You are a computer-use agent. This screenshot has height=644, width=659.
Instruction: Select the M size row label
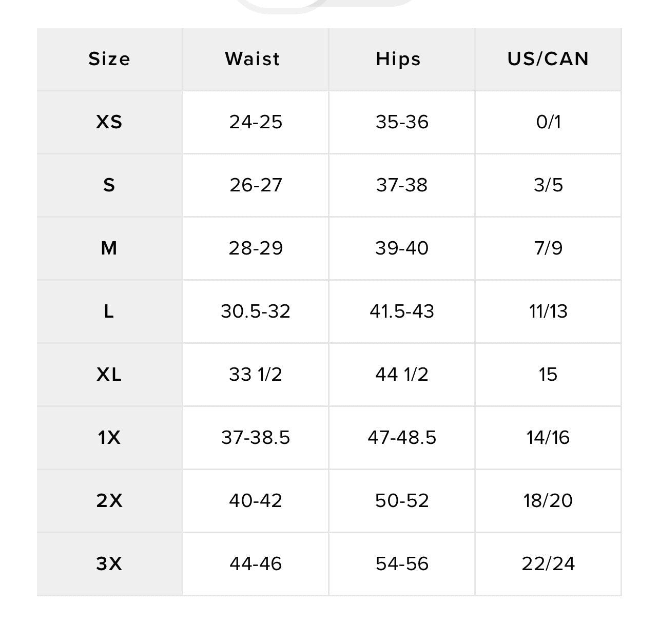coord(109,248)
